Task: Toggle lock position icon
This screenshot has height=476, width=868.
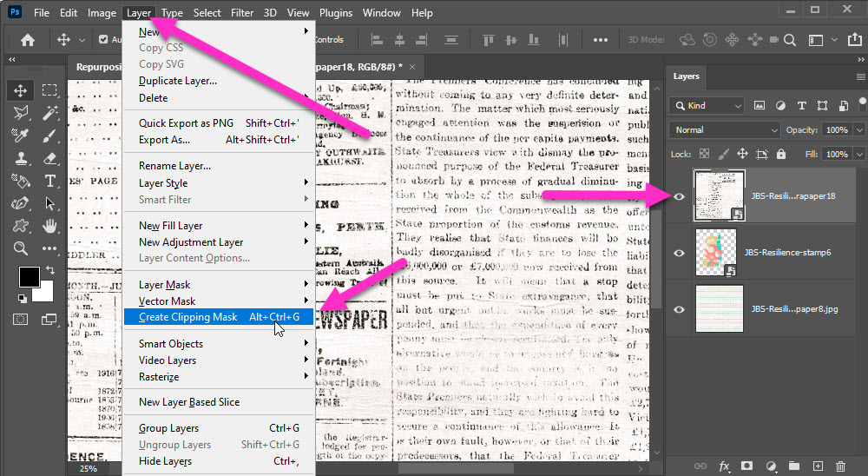Action: tap(742, 154)
